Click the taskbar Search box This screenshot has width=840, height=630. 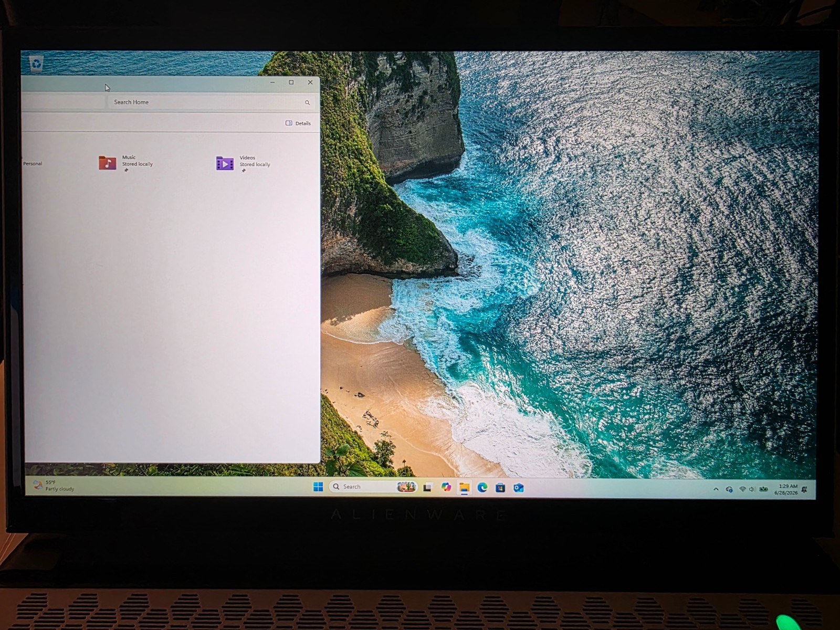point(373,487)
